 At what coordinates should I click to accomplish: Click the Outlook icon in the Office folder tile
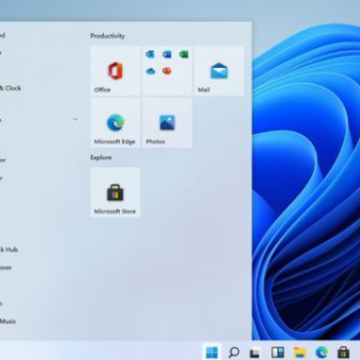point(150,54)
